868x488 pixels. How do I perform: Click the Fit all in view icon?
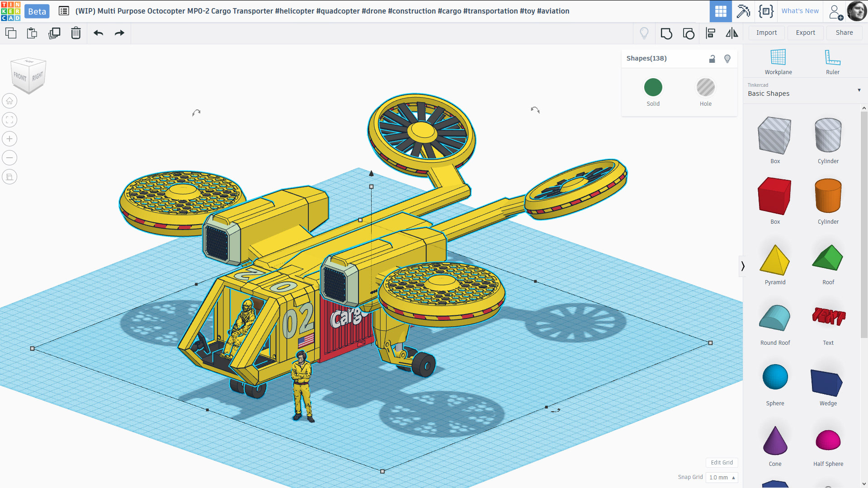[x=9, y=120]
